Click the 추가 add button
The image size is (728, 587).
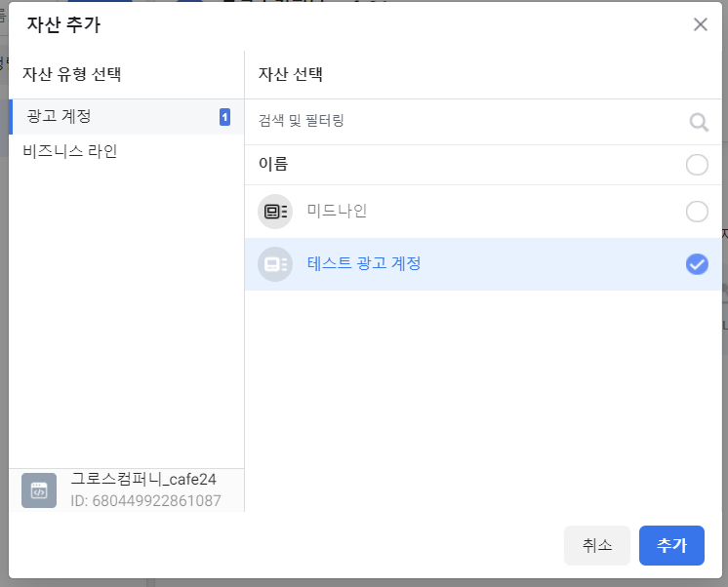tap(671, 545)
